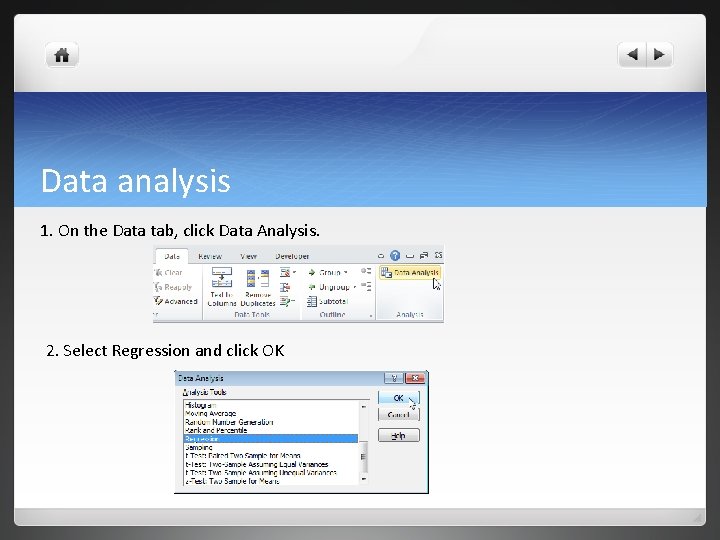Minimize the ribbon with the caret icon

[381, 256]
